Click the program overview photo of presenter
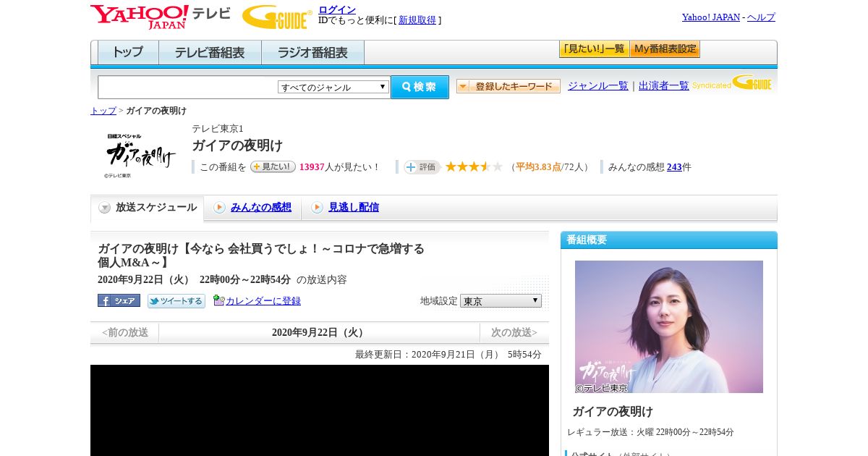 click(x=669, y=326)
